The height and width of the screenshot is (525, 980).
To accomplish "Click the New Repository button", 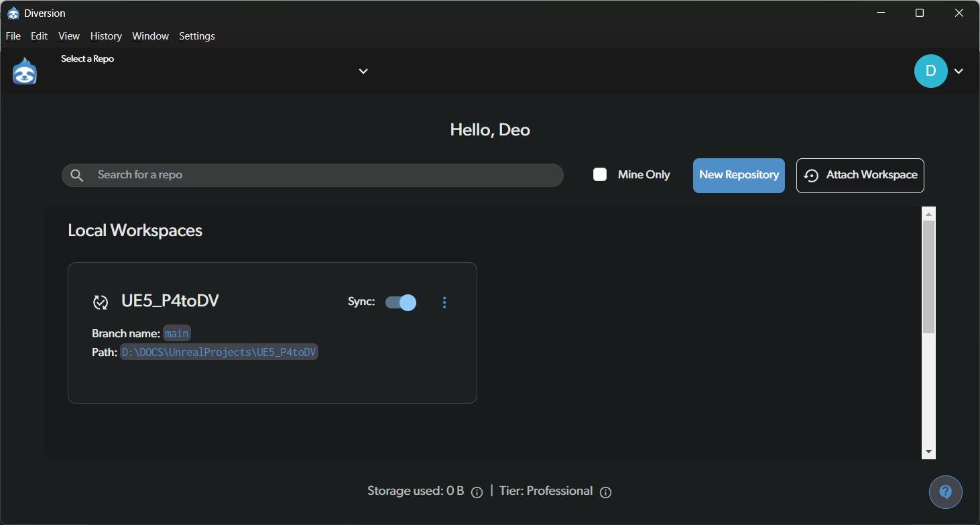I will point(739,176).
